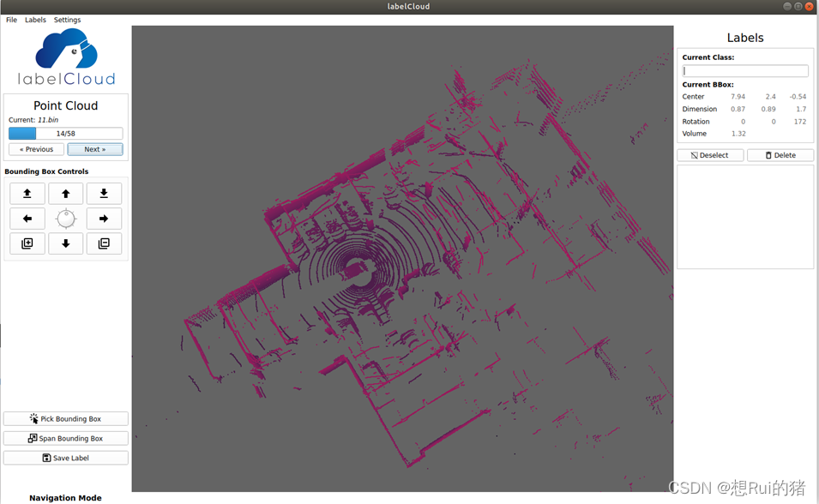The width and height of the screenshot is (819, 504).
Task: Click the dimension value 0.87
Action: 738,109
